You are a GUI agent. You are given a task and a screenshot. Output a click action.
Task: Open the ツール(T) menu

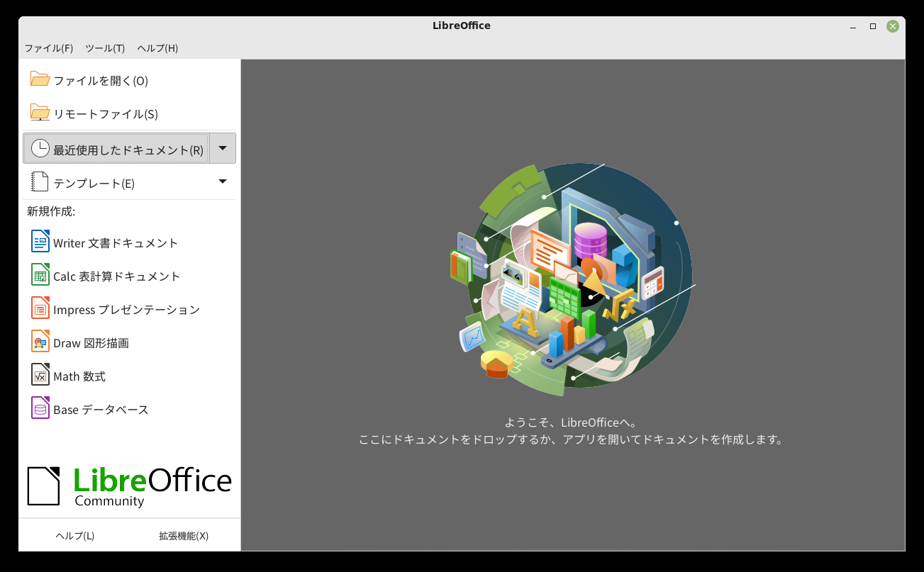[x=105, y=48]
